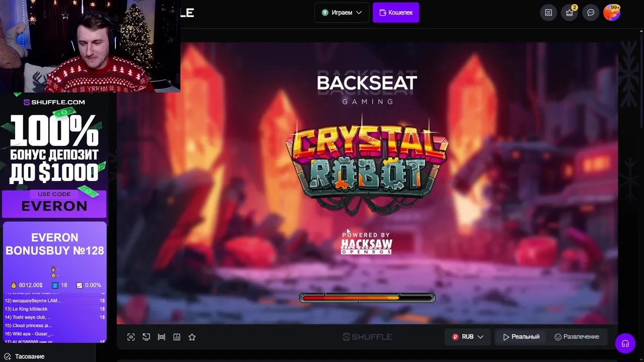The width and height of the screenshot is (644, 362).
Task: Open the chat bubble icon
Action: point(591,13)
